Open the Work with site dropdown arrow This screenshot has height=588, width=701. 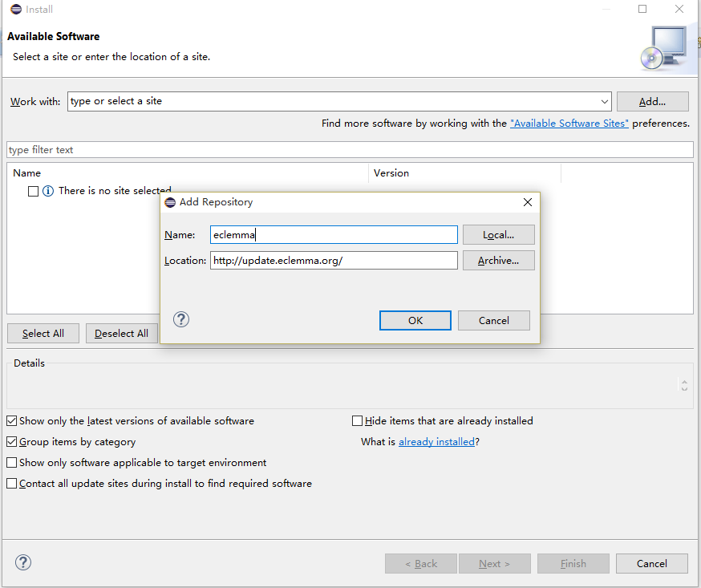[605, 102]
